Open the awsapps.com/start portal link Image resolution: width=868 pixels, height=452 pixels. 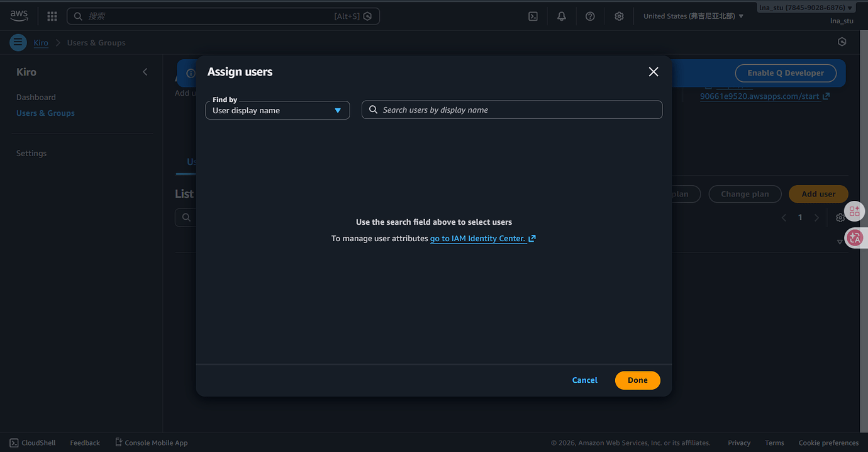point(765,96)
